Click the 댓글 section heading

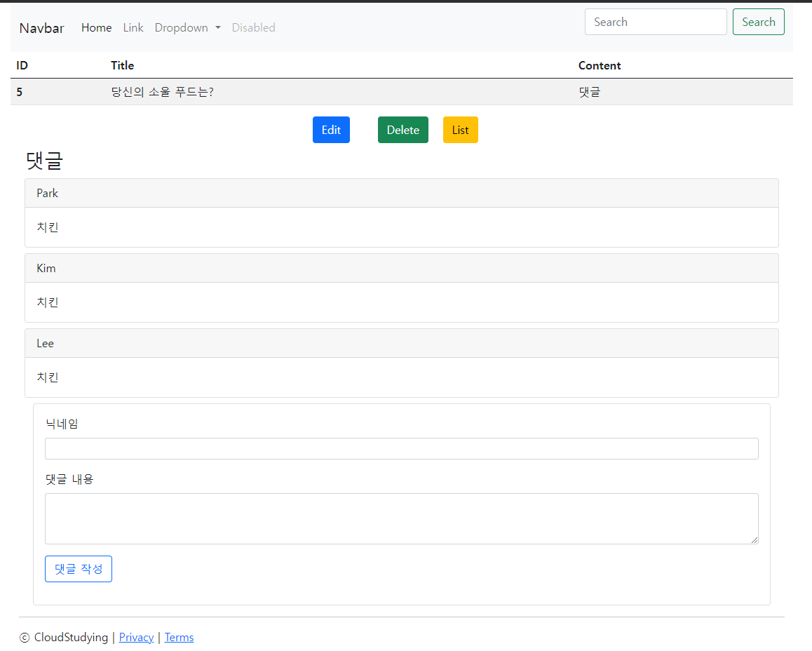(45, 161)
